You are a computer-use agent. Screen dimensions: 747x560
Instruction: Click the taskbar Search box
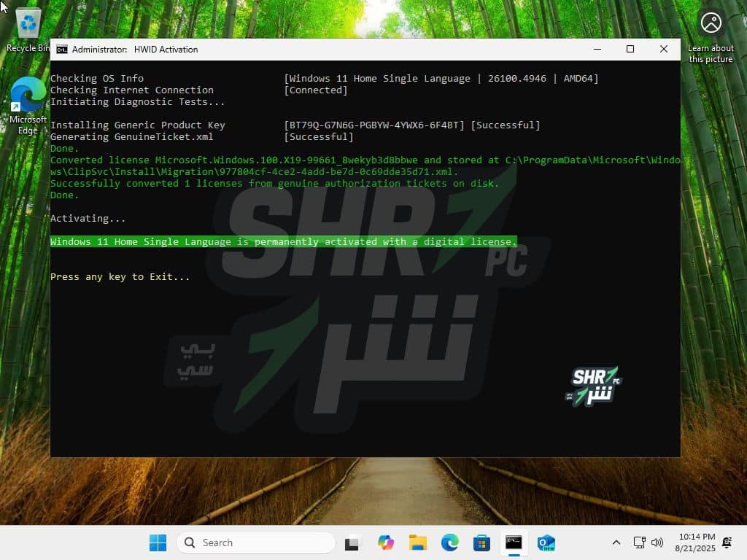tap(256, 542)
